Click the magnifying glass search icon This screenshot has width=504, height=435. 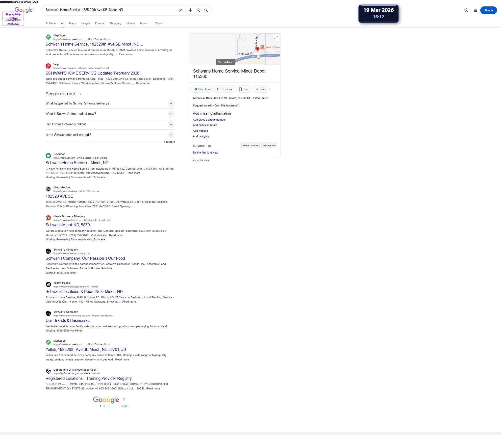pos(206,10)
